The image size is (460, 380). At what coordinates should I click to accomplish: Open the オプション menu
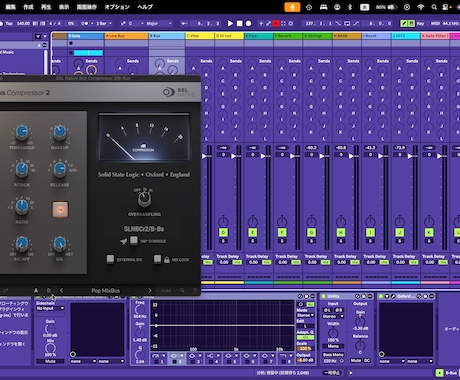coord(117,7)
